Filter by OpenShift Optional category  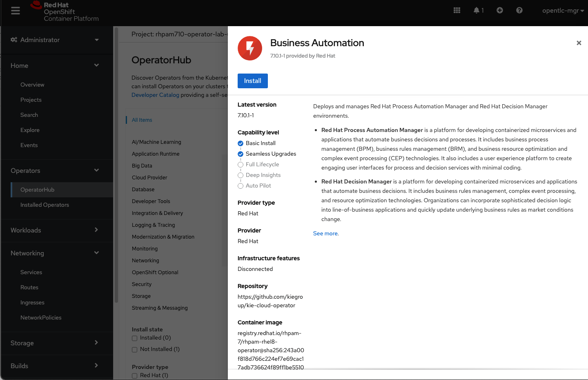coord(155,272)
